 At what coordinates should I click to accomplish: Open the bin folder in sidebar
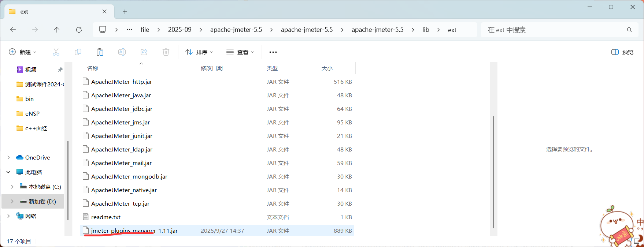[29, 99]
